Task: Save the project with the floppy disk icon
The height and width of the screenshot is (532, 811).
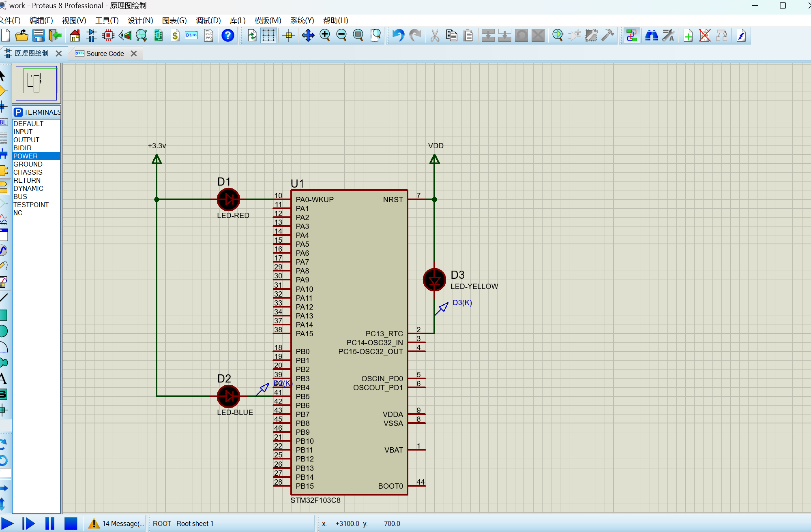Action: click(39, 36)
